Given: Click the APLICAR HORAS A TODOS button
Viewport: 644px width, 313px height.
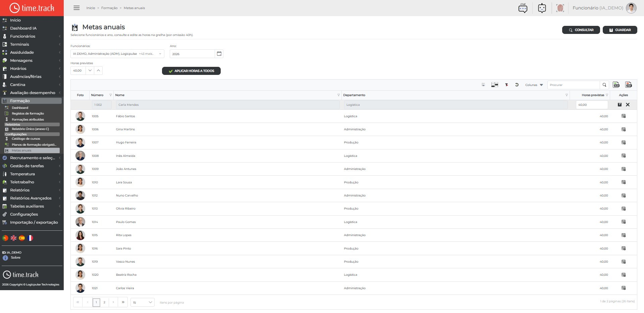Looking at the screenshot, I should pyautogui.click(x=191, y=71).
